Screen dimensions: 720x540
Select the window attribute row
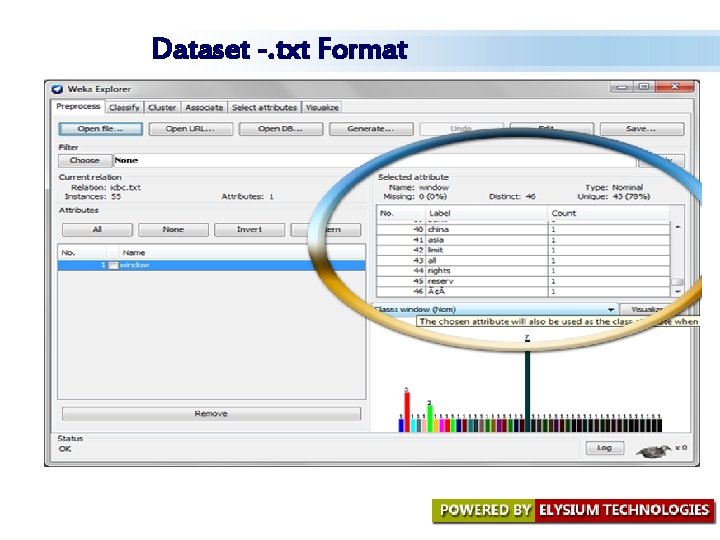[211, 265]
